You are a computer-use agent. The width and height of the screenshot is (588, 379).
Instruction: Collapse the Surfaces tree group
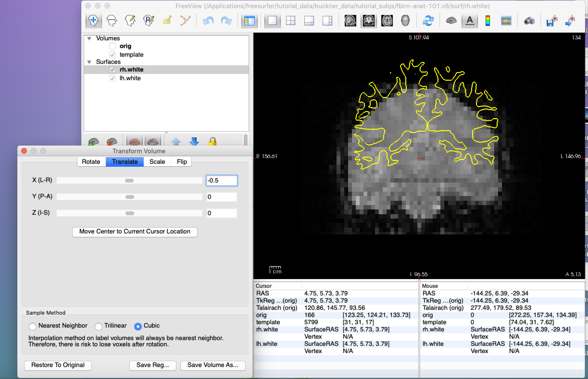(89, 62)
